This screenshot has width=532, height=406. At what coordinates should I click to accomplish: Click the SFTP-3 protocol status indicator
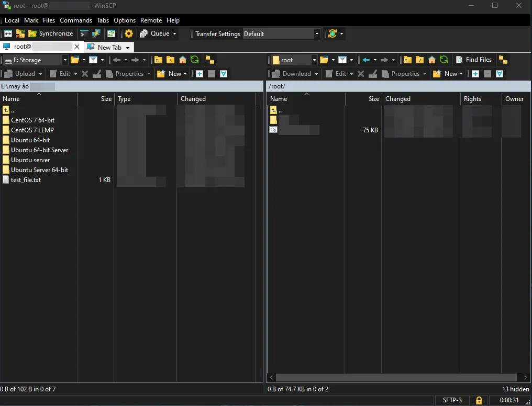[452, 400]
